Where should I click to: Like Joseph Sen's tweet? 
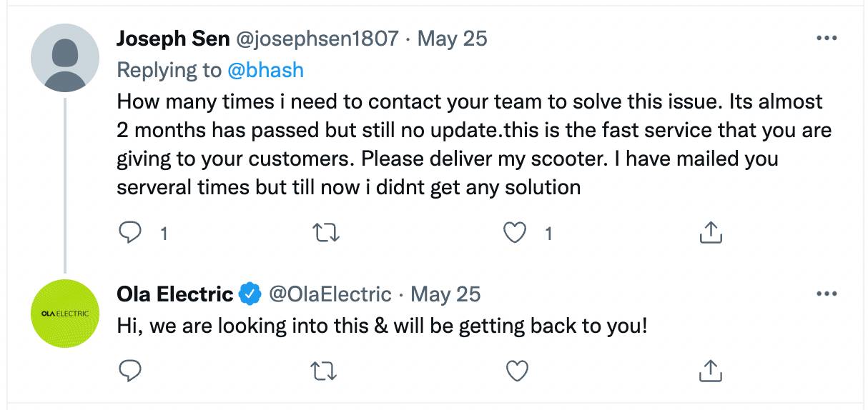click(x=516, y=233)
